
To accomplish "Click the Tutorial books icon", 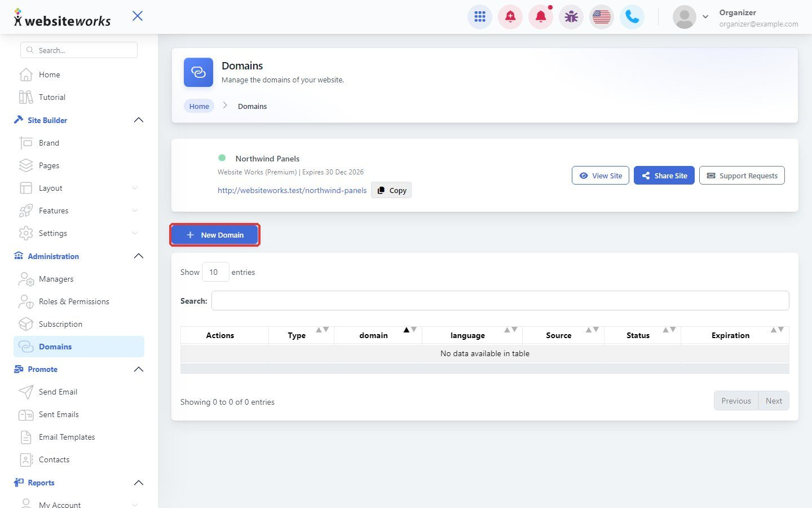I will pos(26,97).
